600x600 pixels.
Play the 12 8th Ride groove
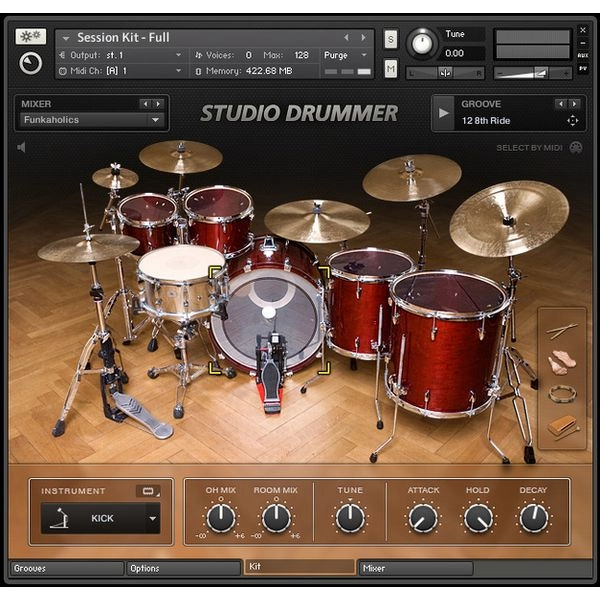point(443,113)
